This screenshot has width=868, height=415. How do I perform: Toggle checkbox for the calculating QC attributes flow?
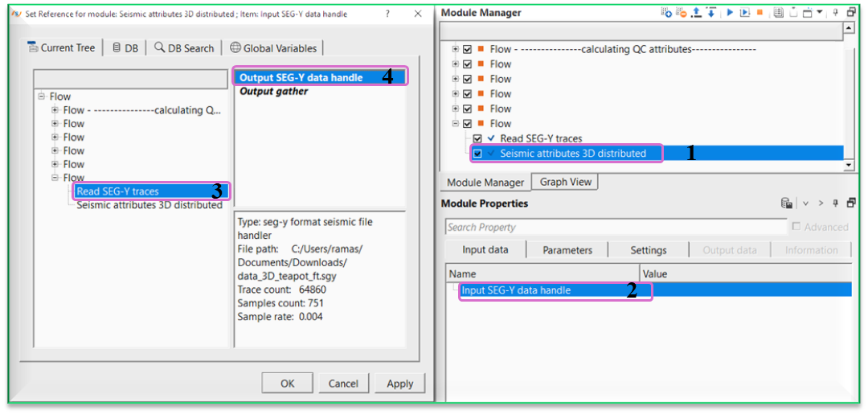click(x=467, y=49)
